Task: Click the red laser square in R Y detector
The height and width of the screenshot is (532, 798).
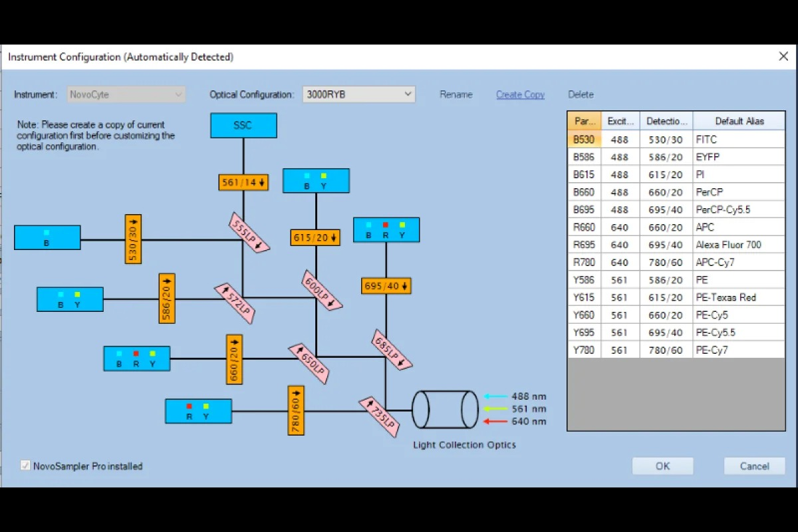Action: [190, 406]
